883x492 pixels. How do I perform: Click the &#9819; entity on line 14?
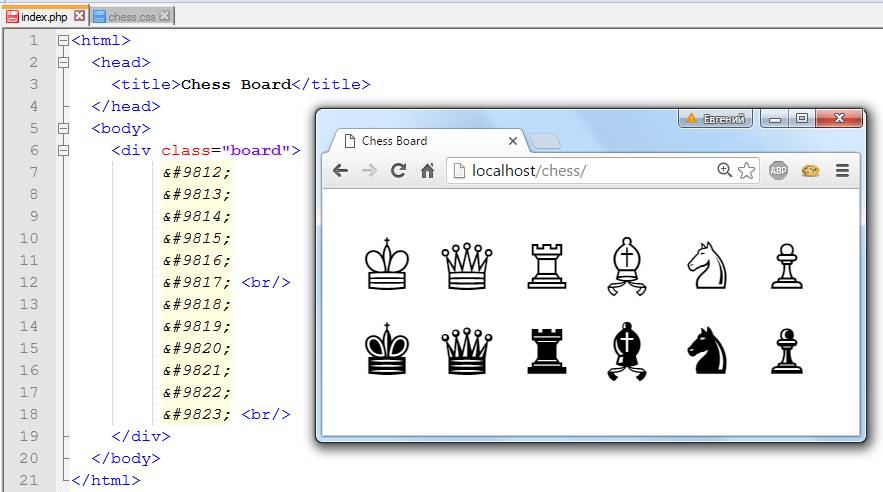click(197, 326)
